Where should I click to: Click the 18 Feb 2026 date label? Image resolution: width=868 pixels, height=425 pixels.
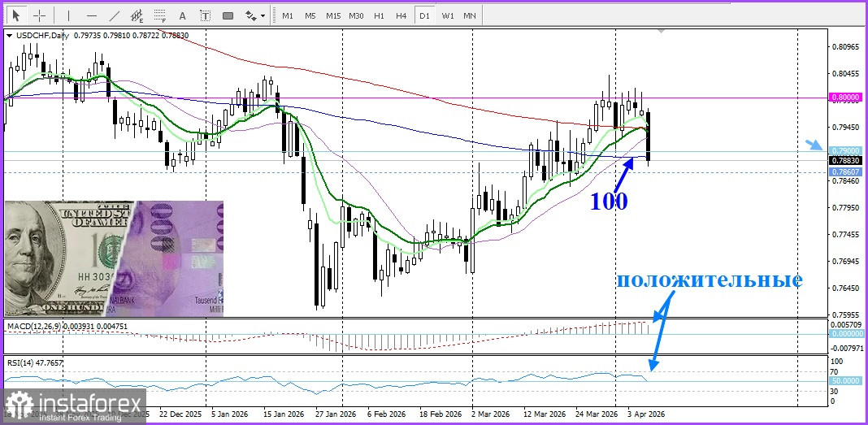click(440, 414)
